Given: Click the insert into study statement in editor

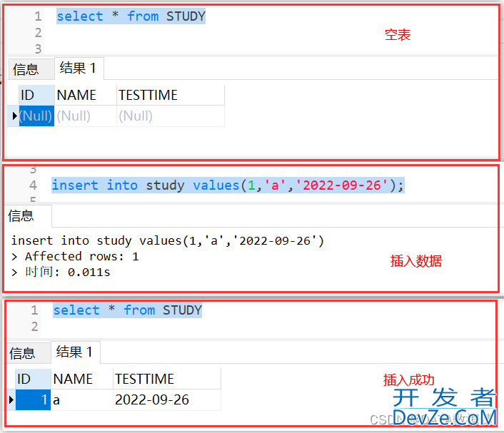Looking at the screenshot, I should [228, 185].
